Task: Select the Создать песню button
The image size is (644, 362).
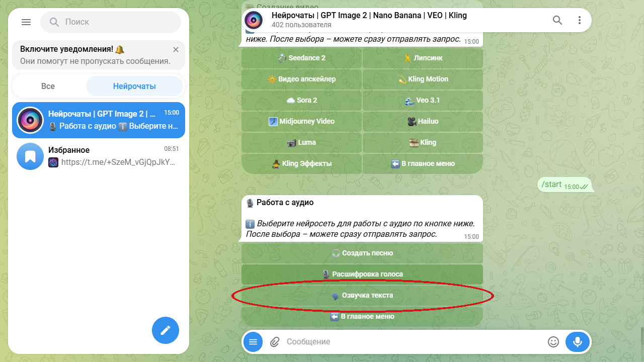Action: [362, 253]
